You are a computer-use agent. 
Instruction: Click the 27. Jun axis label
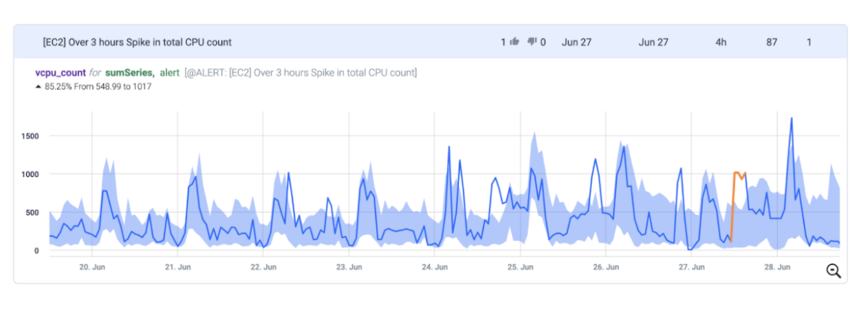click(691, 266)
